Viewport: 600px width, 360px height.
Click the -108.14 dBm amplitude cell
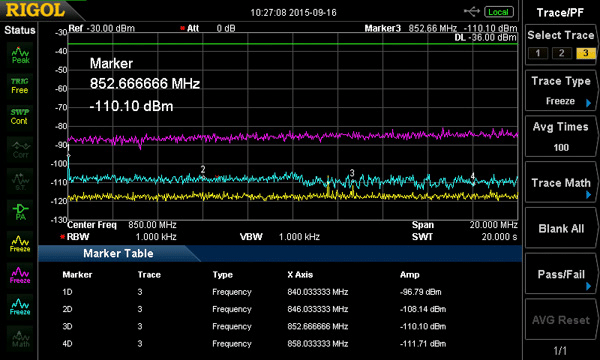[x=423, y=309]
